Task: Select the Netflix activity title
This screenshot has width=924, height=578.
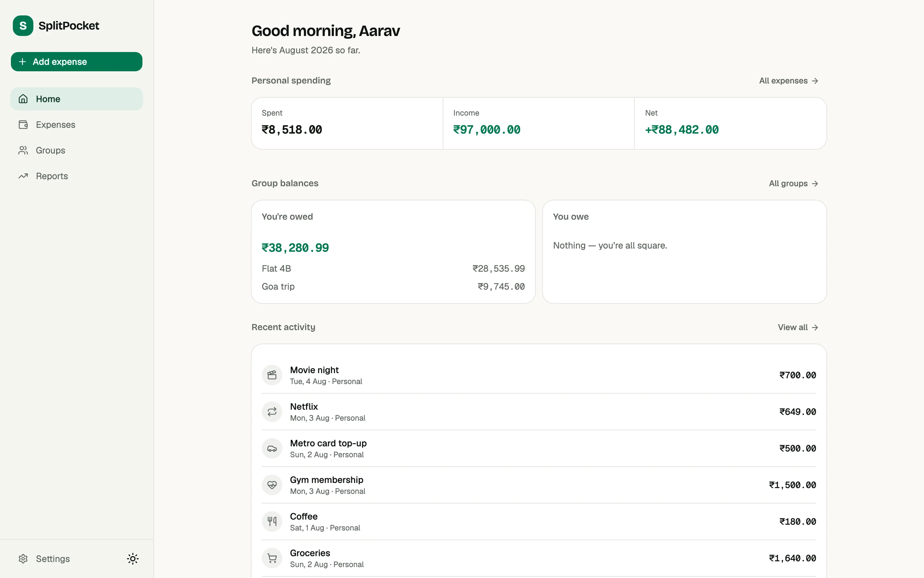Action: point(304,407)
